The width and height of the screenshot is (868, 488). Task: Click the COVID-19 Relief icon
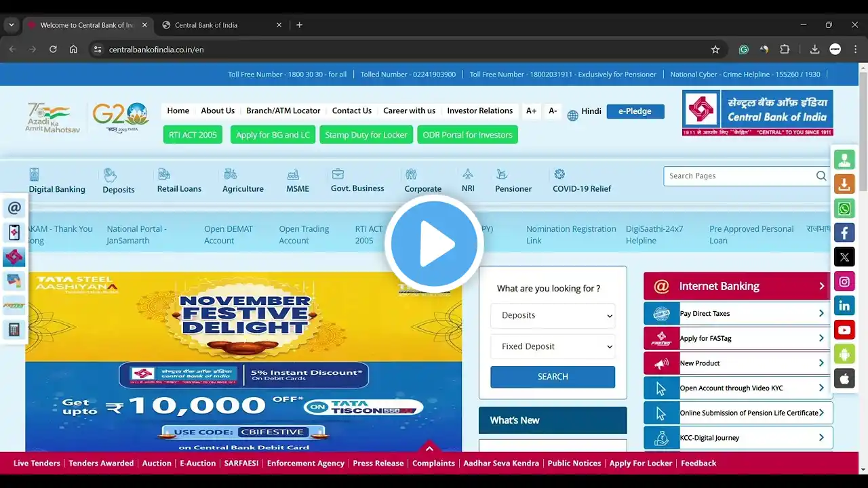(559, 174)
